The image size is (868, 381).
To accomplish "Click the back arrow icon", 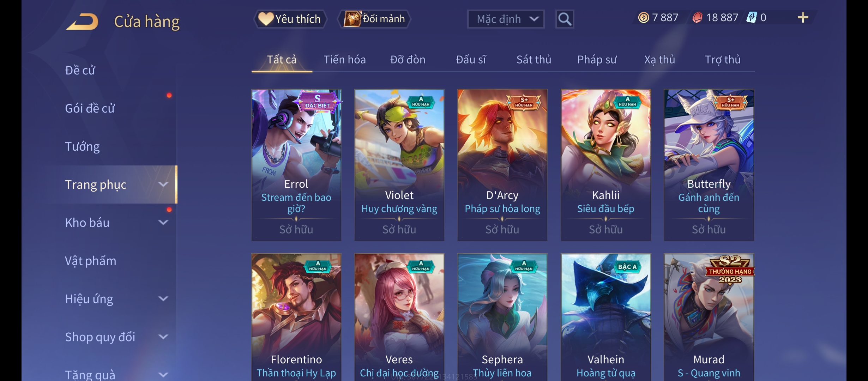I will click(82, 22).
